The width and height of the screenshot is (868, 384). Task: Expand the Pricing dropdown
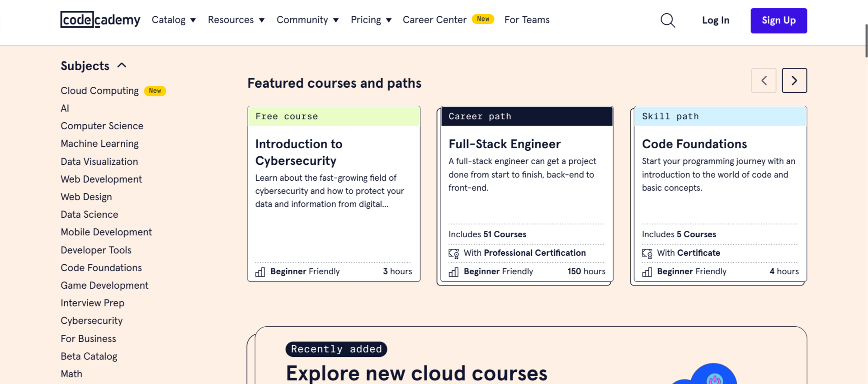[x=371, y=20]
